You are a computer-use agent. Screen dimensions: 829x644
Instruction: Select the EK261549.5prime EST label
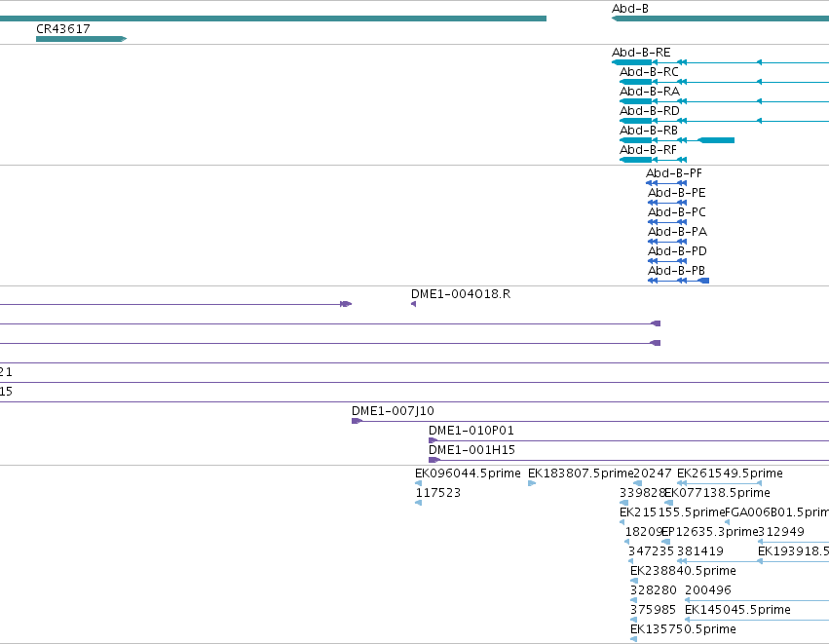click(730, 474)
